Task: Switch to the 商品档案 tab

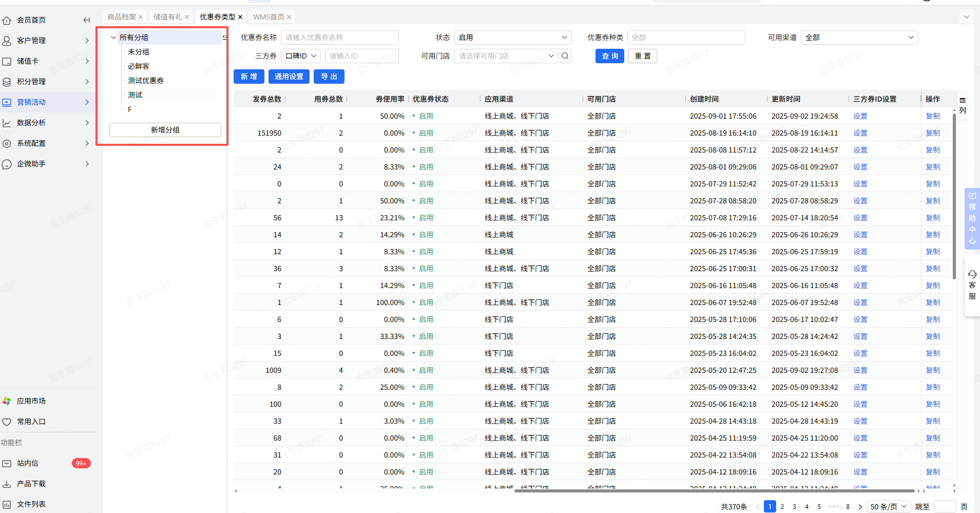Action: click(x=122, y=17)
